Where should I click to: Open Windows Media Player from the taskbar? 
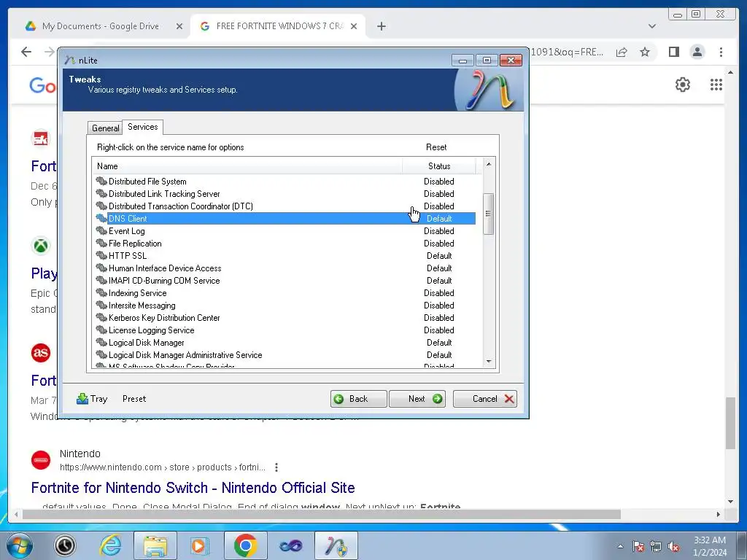tap(198, 545)
